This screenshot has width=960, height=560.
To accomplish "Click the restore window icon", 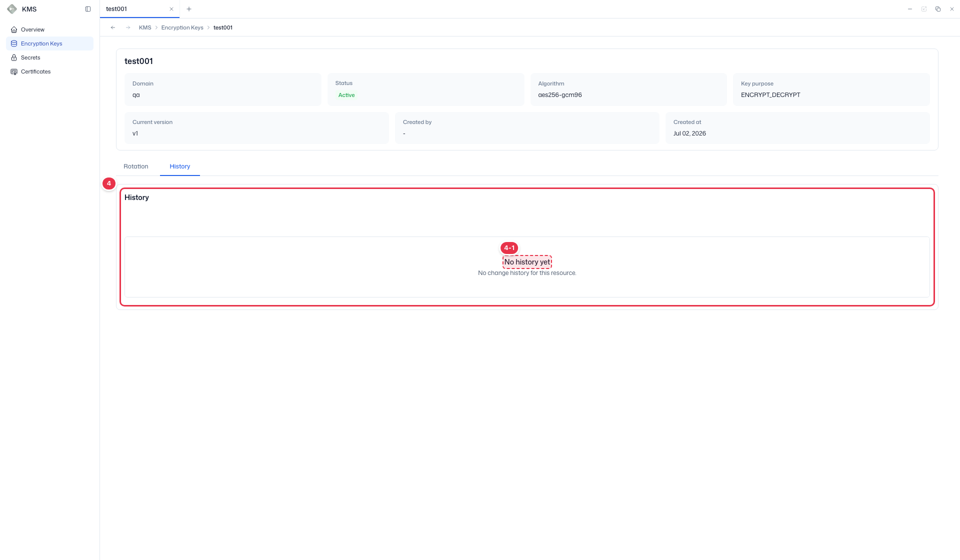I will (938, 9).
